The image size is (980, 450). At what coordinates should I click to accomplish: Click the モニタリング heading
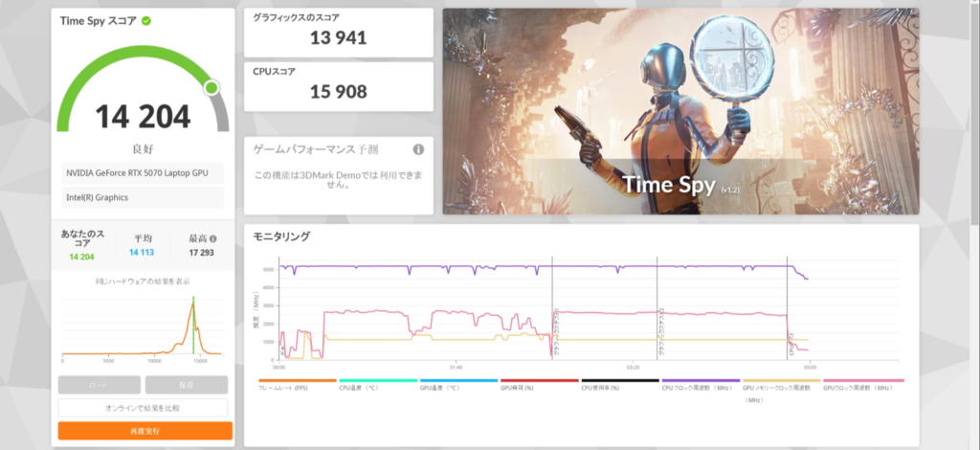point(281,236)
